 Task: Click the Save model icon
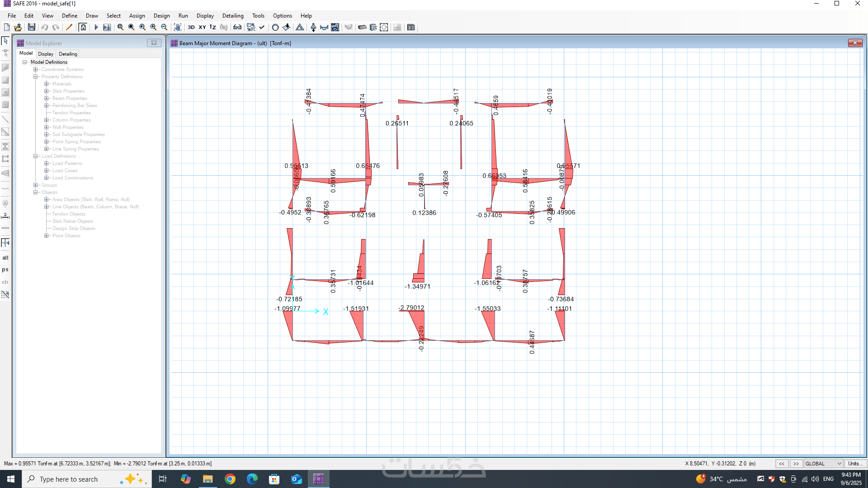31,27
